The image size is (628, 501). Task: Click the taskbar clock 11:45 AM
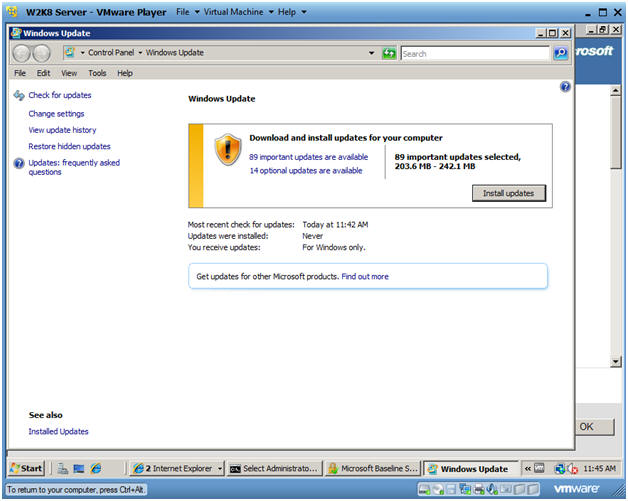pos(599,468)
